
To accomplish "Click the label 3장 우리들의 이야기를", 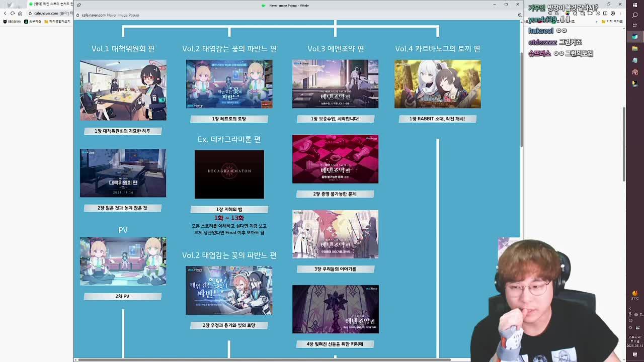I will [335, 269].
